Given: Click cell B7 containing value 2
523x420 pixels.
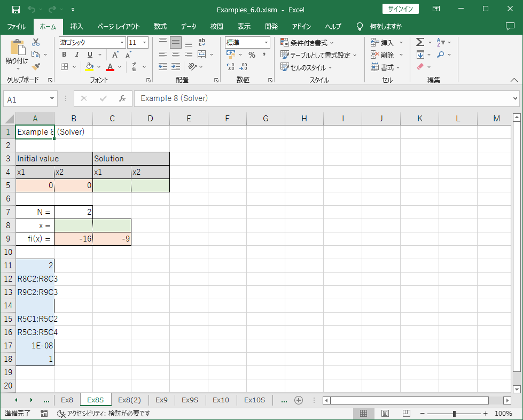Looking at the screenshot, I should pos(74,212).
